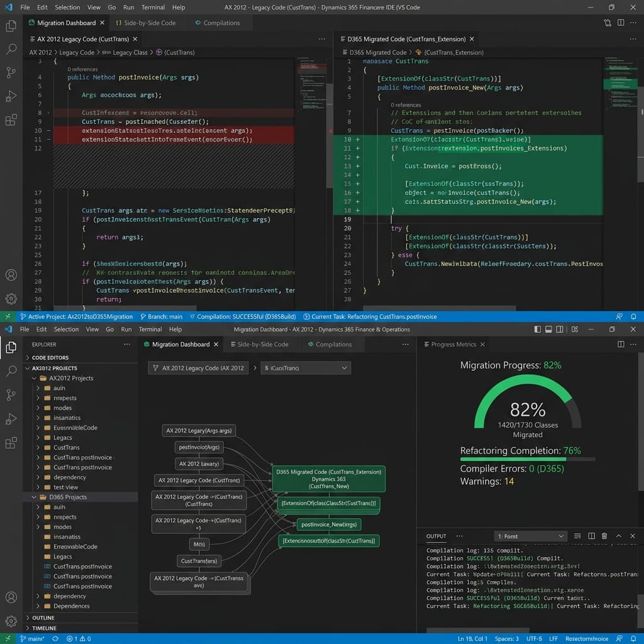The height and width of the screenshot is (644, 644).
Task: Open Explorer in the bottom window activity bar
Action: (x=11, y=347)
